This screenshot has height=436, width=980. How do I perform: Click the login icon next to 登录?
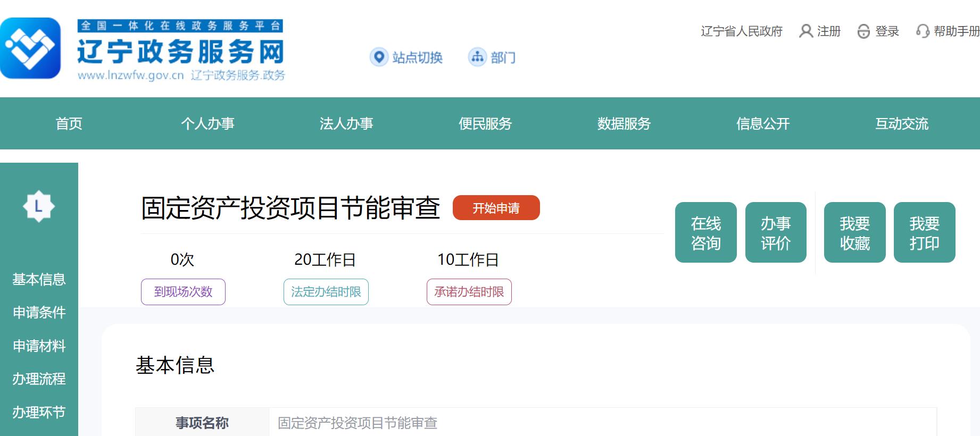click(863, 31)
